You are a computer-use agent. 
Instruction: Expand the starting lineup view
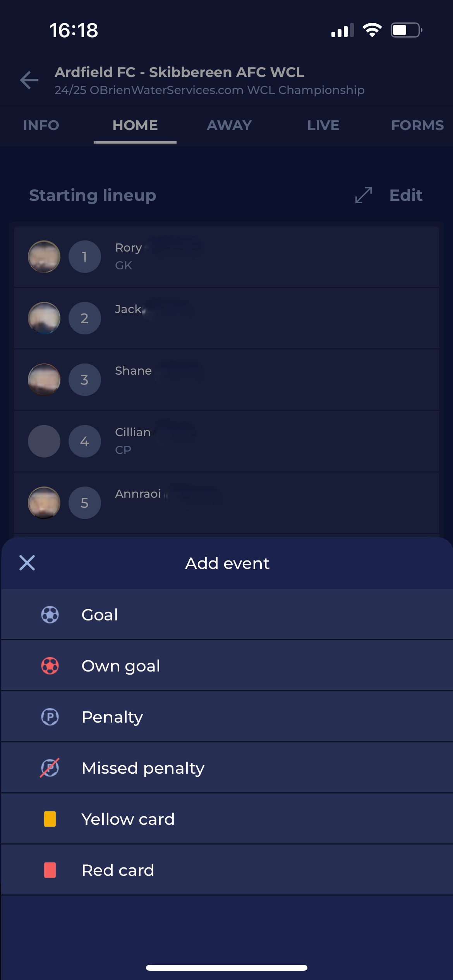click(364, 195)
